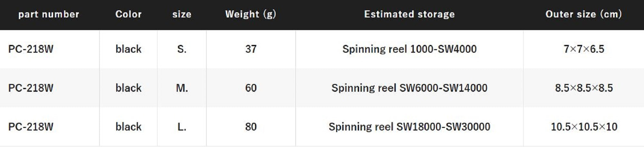Click "Spinning reel SW18000-SW30000" storage cell

point(409,127)
